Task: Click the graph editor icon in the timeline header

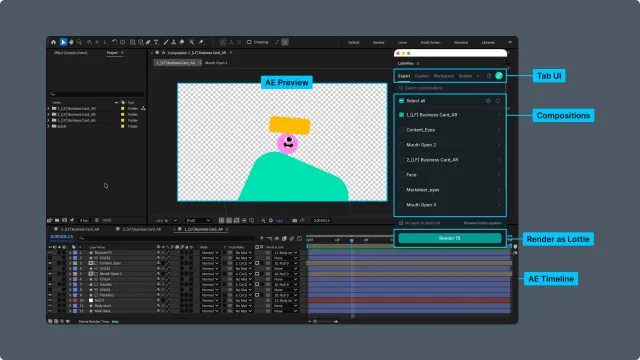Action: [x=300, y=238]
